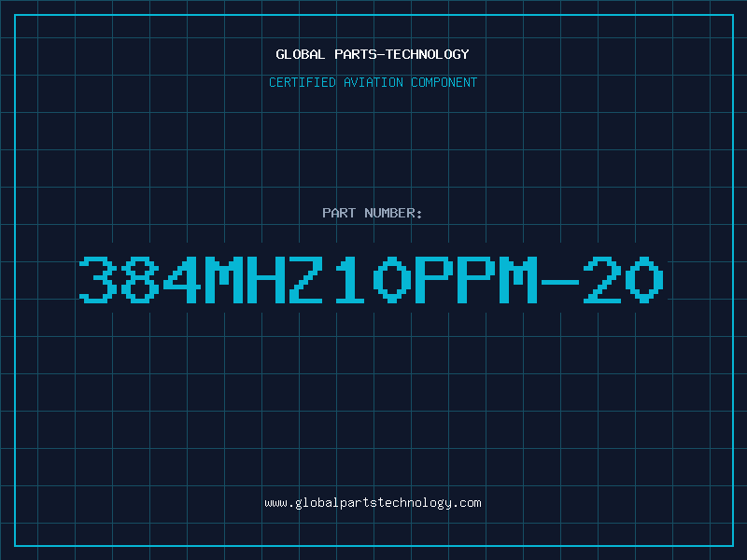
Task: Select part number 384MHZ10PPM-20
Action: point(371,280)
